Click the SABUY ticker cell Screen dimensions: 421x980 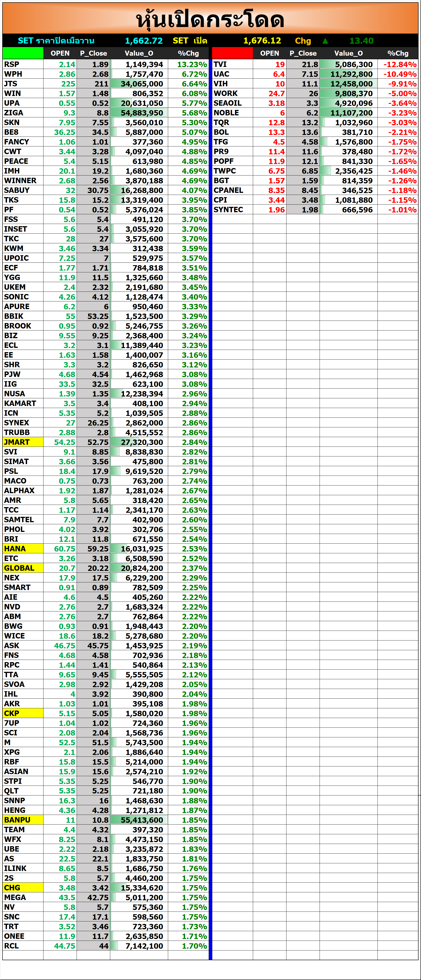[23, 190]
